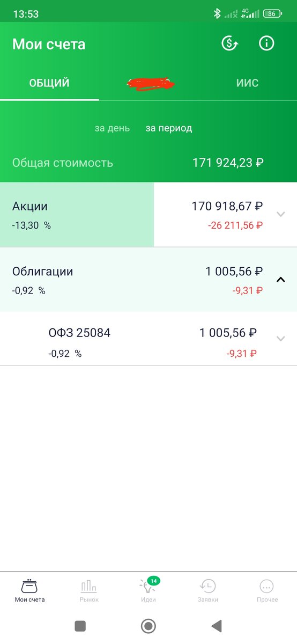Go to Рынок chart icon
The image size is (297, 644).
click(x=89, y=586)
